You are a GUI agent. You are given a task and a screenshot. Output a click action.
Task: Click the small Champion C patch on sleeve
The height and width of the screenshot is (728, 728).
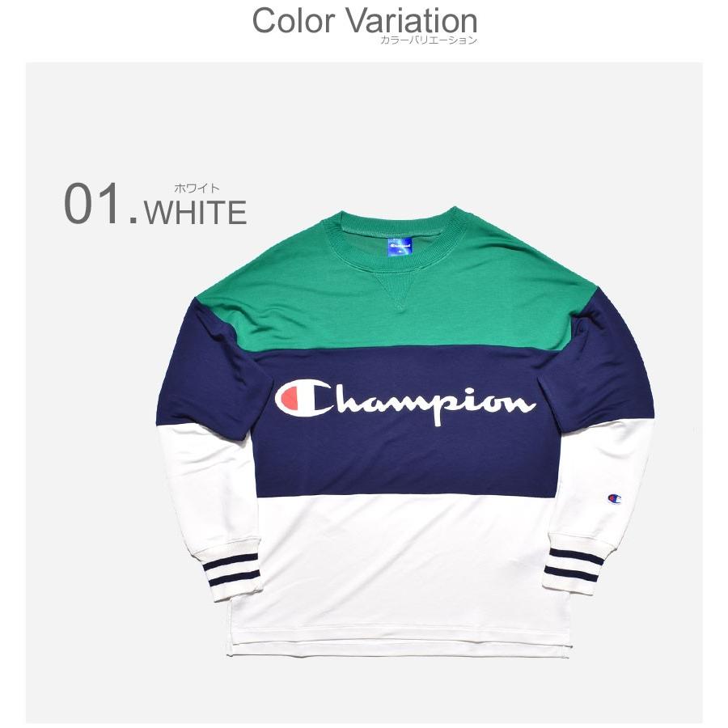click(614, 498)
